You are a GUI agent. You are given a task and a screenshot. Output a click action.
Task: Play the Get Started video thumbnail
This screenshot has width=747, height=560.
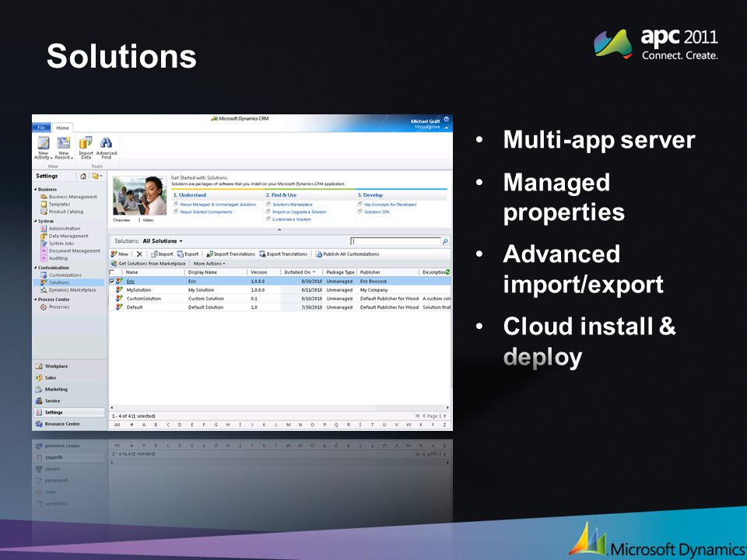[139, 196]
